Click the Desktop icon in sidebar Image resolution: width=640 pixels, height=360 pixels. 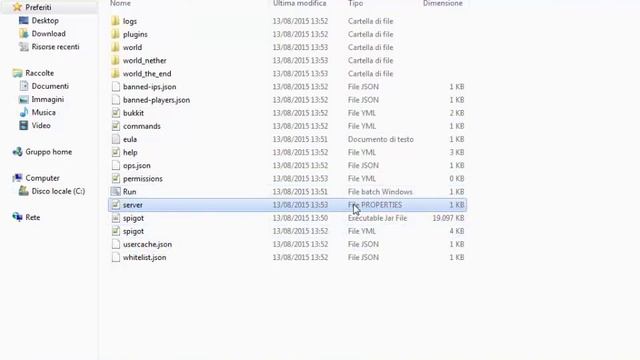24,20
